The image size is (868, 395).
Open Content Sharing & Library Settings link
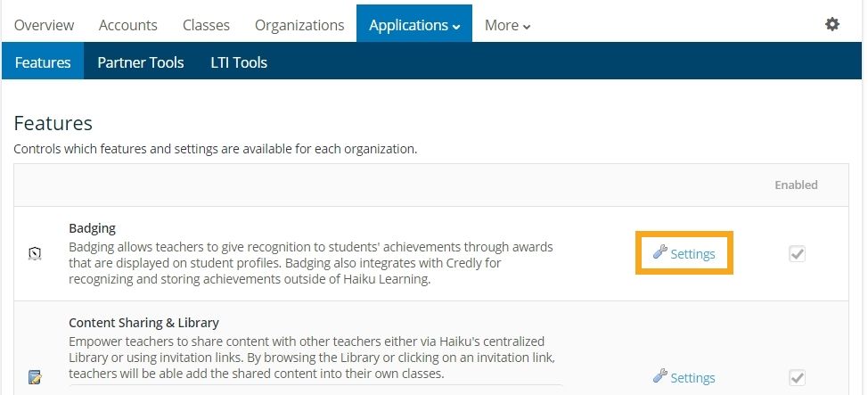tap(692, 378)
